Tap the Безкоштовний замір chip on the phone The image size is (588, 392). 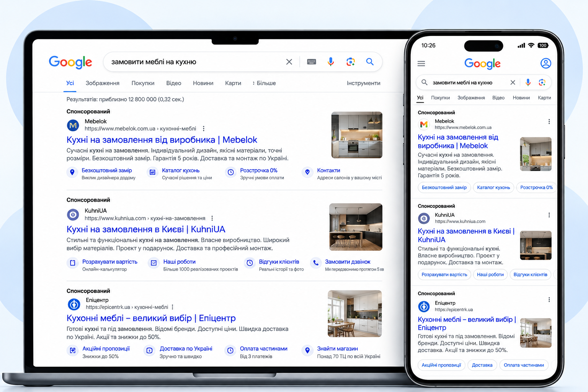[x=444, y=188]
